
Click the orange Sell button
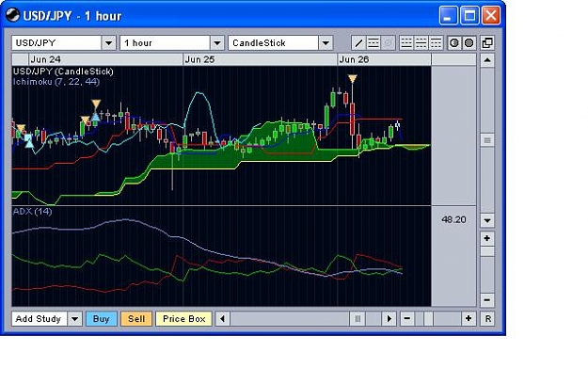[136, 319]
